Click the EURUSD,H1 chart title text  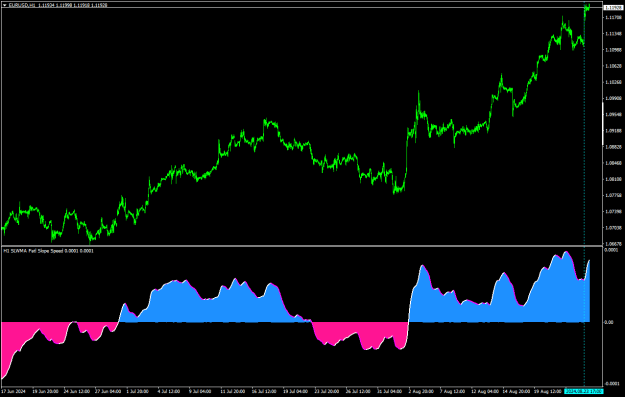click(x=22, y=5)
